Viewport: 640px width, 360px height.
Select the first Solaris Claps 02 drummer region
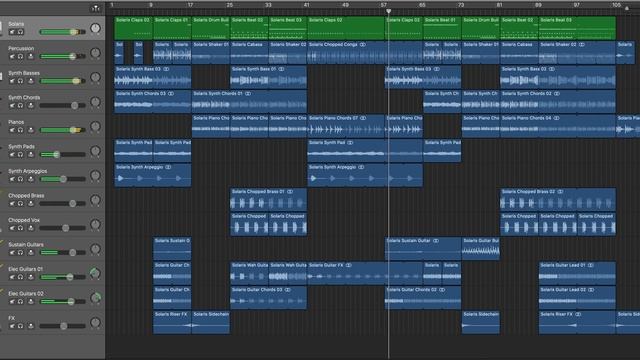coord(133,28)
